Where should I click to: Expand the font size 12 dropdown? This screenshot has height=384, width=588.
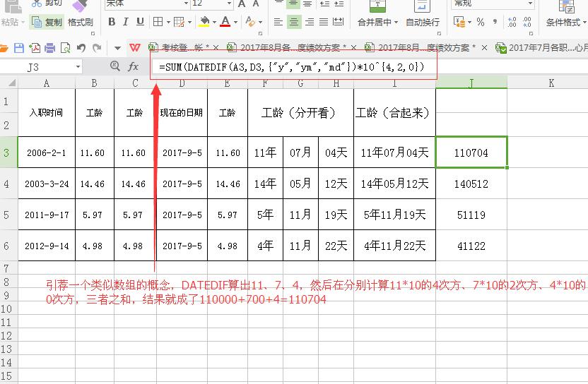(x=230, y=4)
